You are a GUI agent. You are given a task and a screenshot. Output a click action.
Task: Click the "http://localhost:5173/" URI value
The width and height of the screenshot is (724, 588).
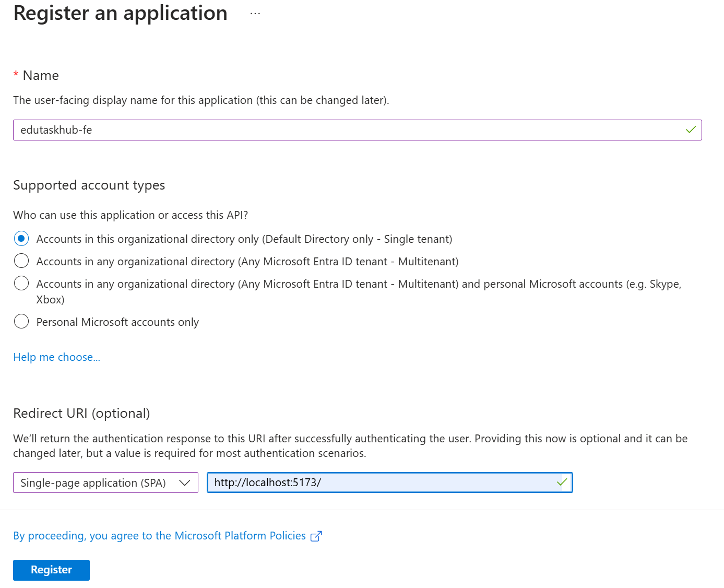point(268,482)
